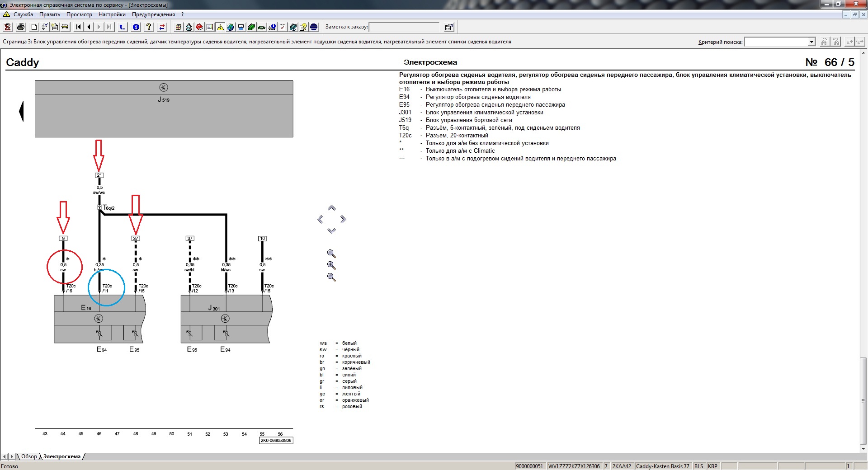The height and width of the screenshot is (470, 868).
Task: Click tab scroll left arrow at bottom
Action: pos(5,456)
